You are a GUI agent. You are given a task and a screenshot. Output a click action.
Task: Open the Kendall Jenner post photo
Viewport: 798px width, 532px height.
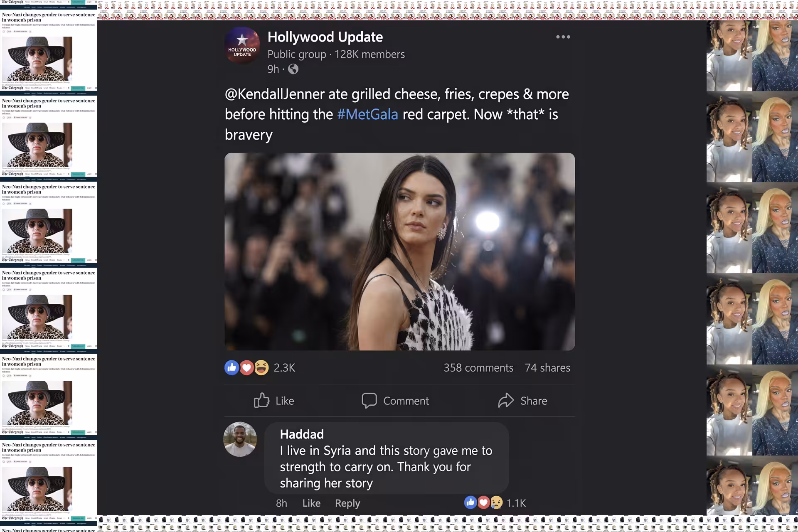click(400, 251)
